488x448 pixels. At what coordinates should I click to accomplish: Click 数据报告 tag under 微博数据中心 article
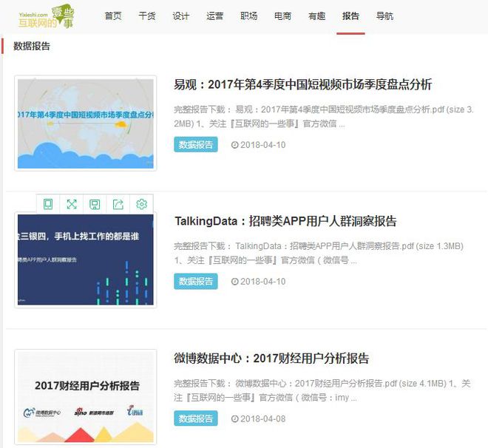coord(196,418)
